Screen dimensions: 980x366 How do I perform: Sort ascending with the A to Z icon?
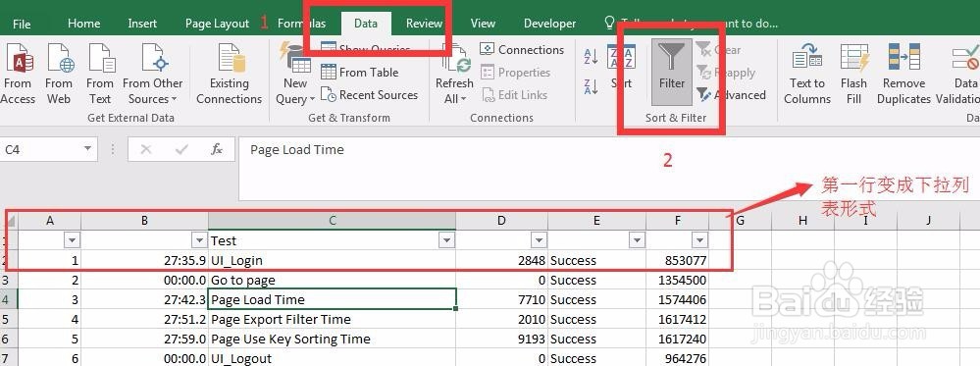(x=591, y=56)
